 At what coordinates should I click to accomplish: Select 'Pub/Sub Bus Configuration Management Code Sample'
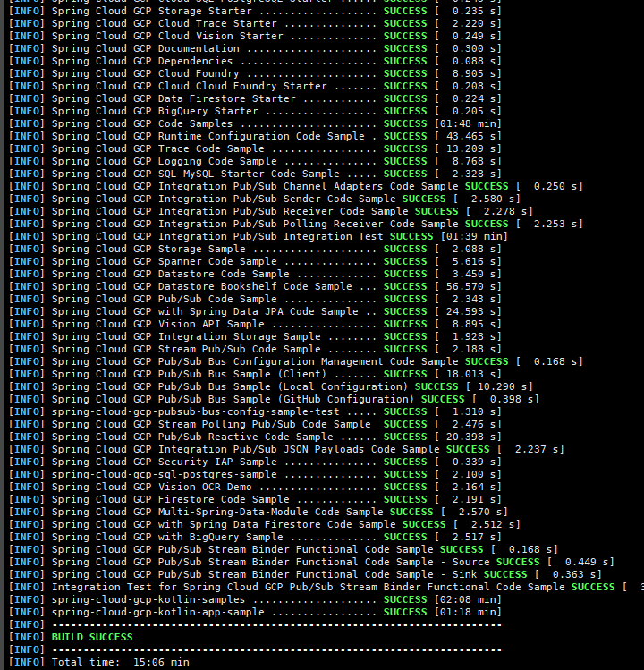click(x=308, y=362)
